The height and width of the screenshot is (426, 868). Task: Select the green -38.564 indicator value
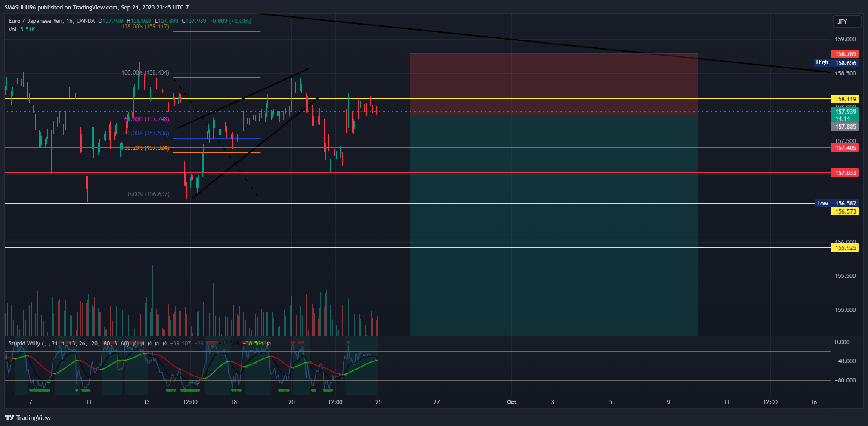click(253, 343)
